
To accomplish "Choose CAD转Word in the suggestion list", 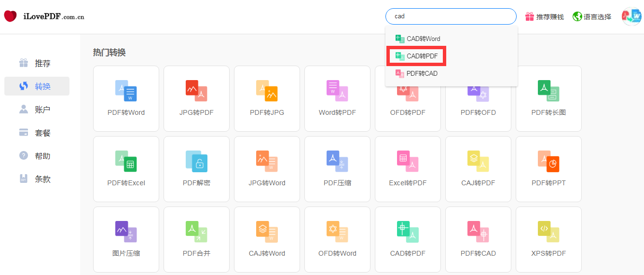I will point(418,39).
